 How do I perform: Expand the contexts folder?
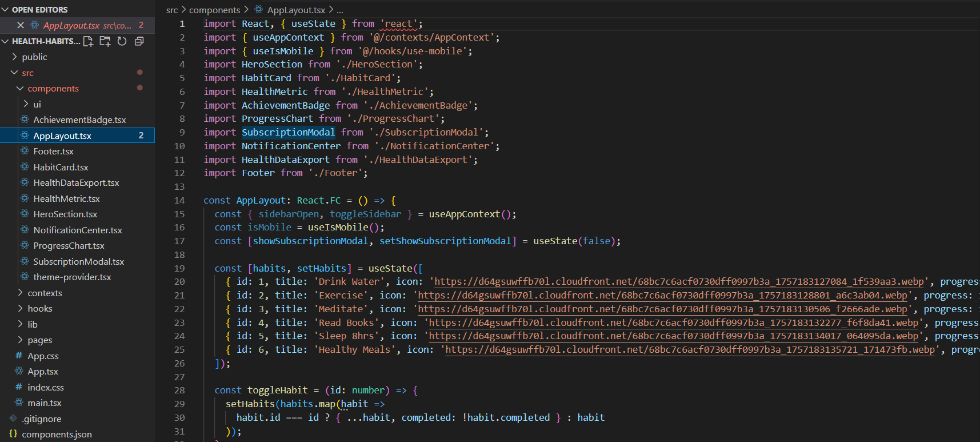click(20, 293)
